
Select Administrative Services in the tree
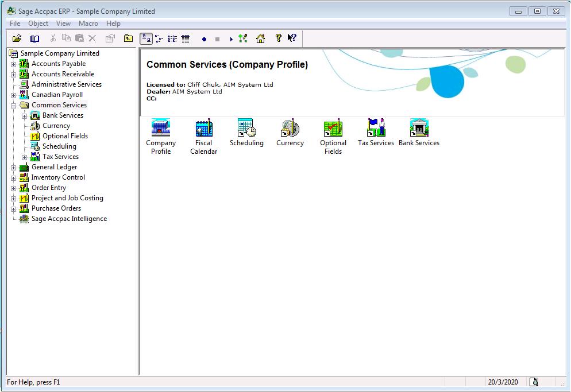[66, 84]
